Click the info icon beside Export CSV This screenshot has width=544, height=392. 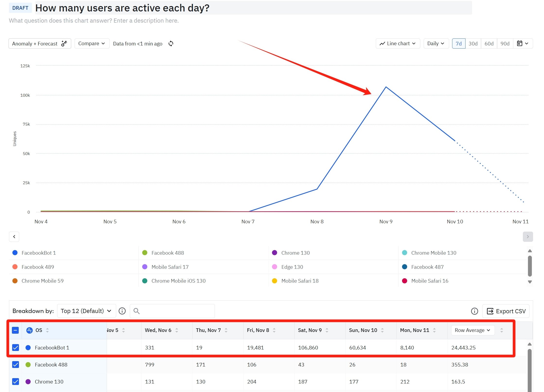pyautogui.click(x=474, y=311)
